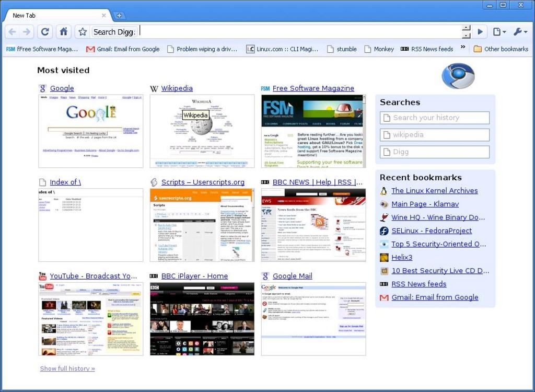Click the Google Mail page thumbnail
Image resolution: width=535 pixels, height=392 pixels.
[313, 319]
